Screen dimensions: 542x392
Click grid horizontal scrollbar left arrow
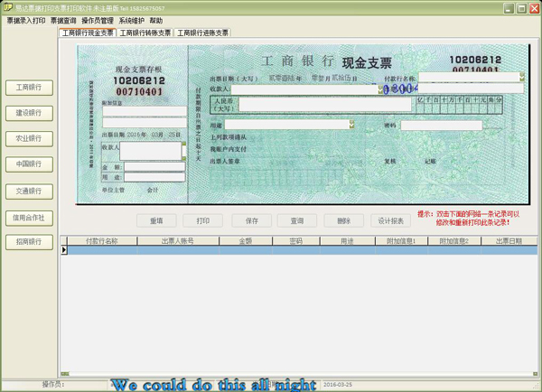(x=65, y=374)
